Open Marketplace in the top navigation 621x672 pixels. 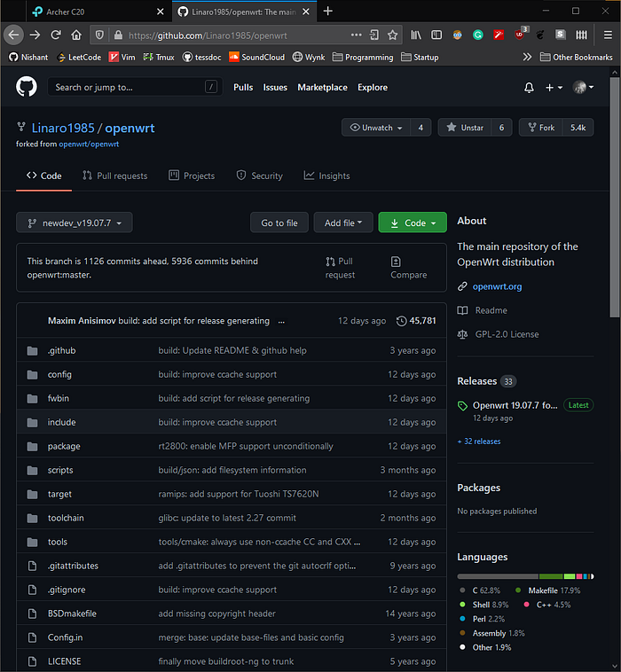click(x=323, y=88)
